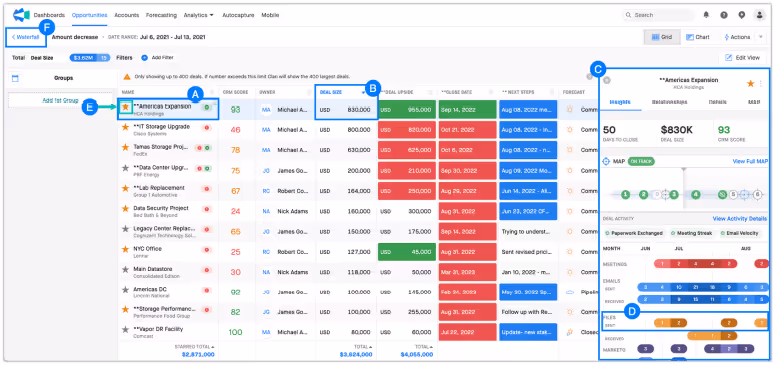Viewport: 773px width, 365px height.
Task: Click the Meeting Streak activity chip
Action: pos(691,233)
